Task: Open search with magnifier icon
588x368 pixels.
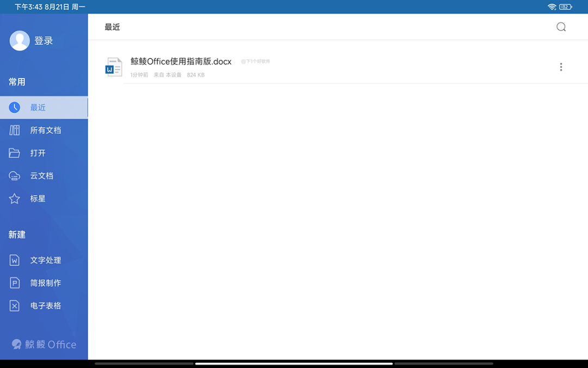Action: click(561, 27)
